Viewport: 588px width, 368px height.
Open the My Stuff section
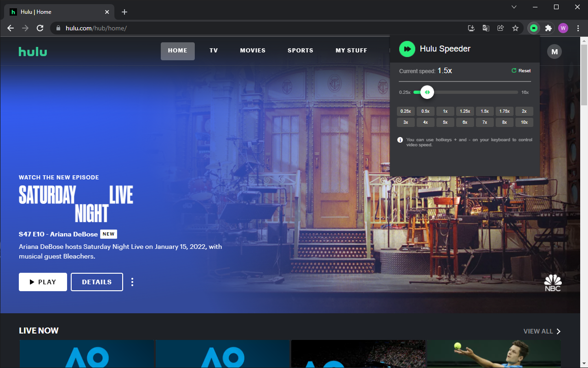click(x=351, y=51)
